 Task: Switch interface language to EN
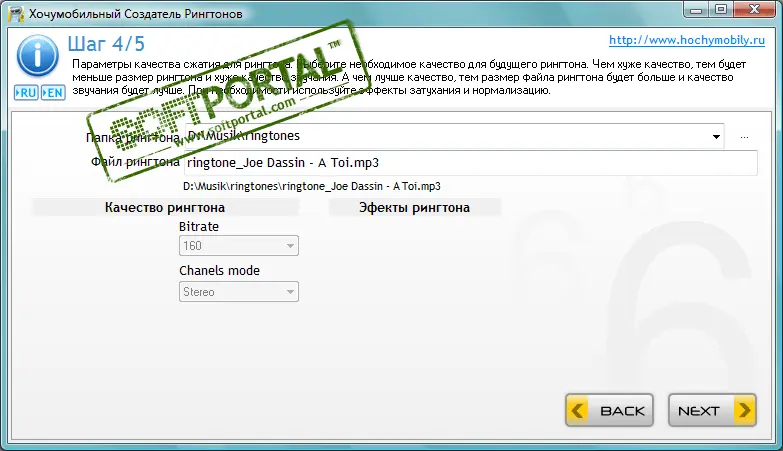pos(53,93)
